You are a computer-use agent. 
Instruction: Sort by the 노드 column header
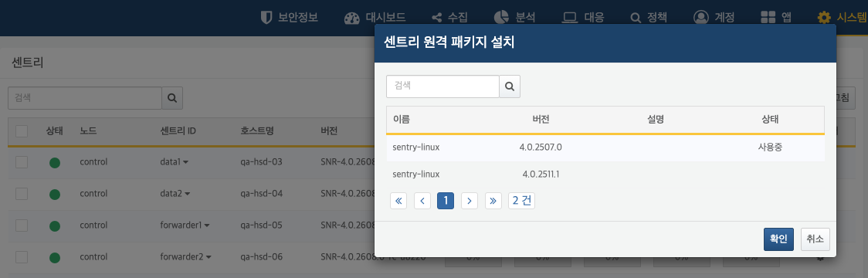89,131
